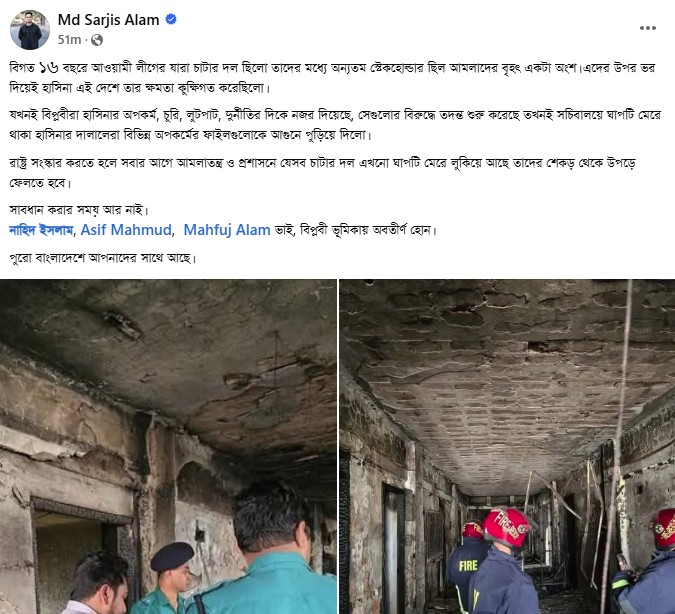View the right photo of burnt corridor
Viewport: 675px width, 614px height.
[x=507, y=447]
